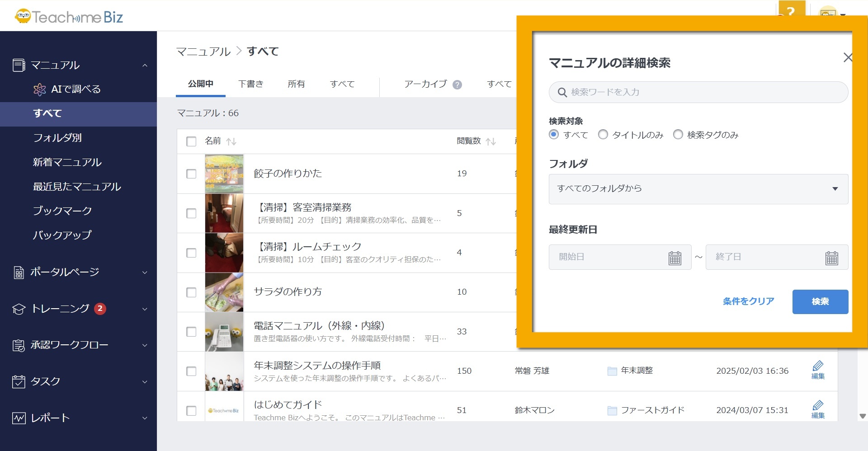
Task: Click the 検索ワードを入力 search field
Action: point(698,92)
